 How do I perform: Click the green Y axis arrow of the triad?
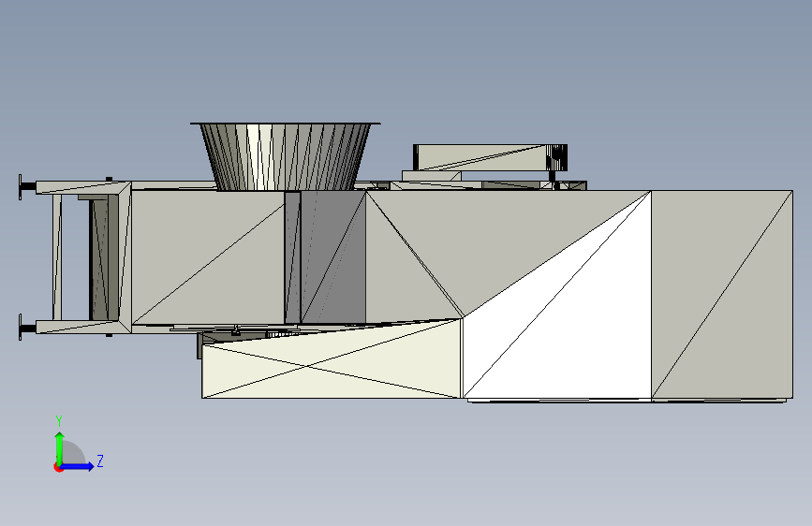click(60, 448)
